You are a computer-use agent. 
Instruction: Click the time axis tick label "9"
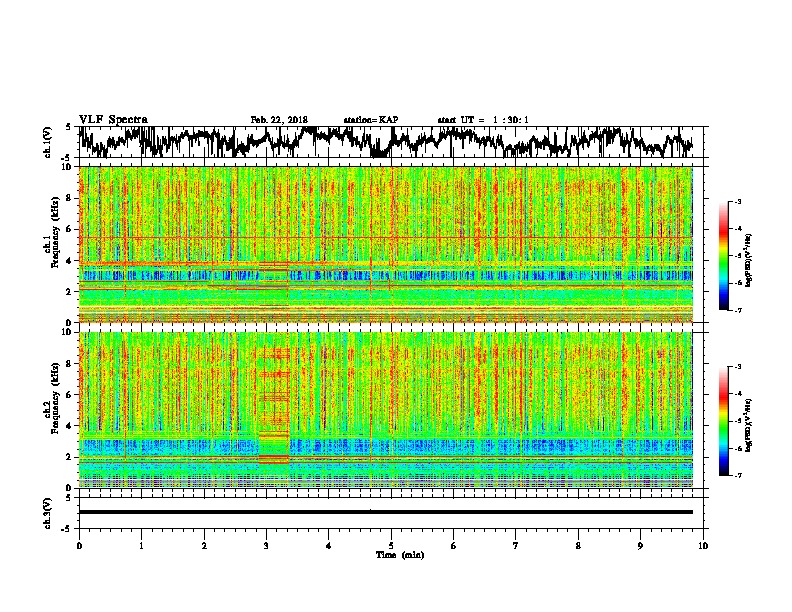[x=640, y=546]
